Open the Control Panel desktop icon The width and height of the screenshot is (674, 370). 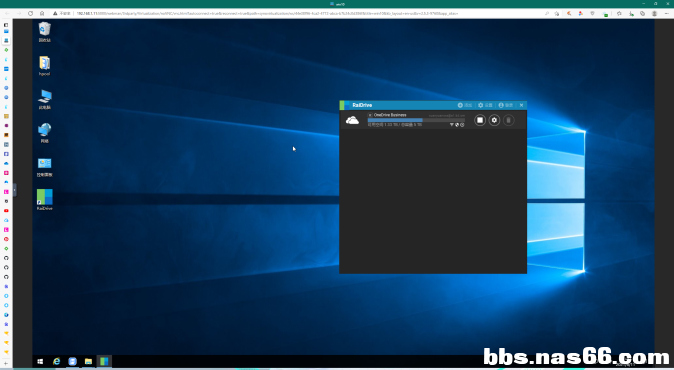point(45,167)
